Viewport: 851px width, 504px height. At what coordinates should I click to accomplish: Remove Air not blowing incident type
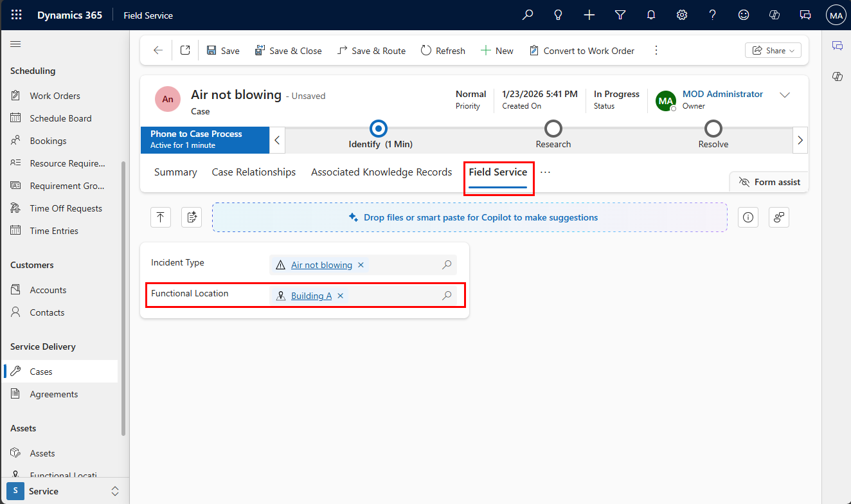(x=361, y=265)
